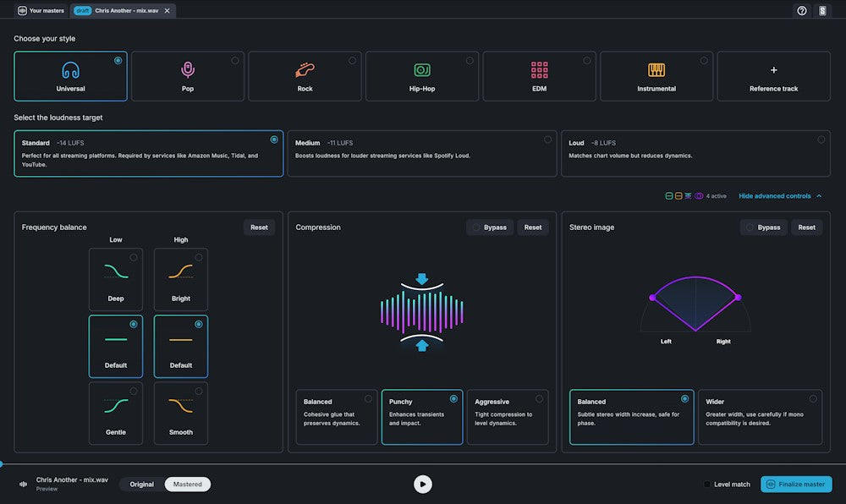Click the file name 'Chris Another - mix.wav' at bottom
This screenshot has height=504, width=846.
pos(72,479)
